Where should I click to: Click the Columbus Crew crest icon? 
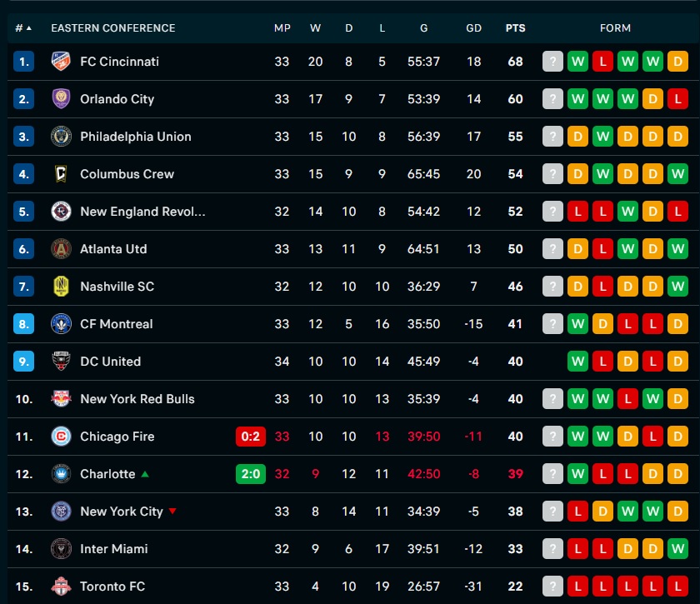(61, 173)
